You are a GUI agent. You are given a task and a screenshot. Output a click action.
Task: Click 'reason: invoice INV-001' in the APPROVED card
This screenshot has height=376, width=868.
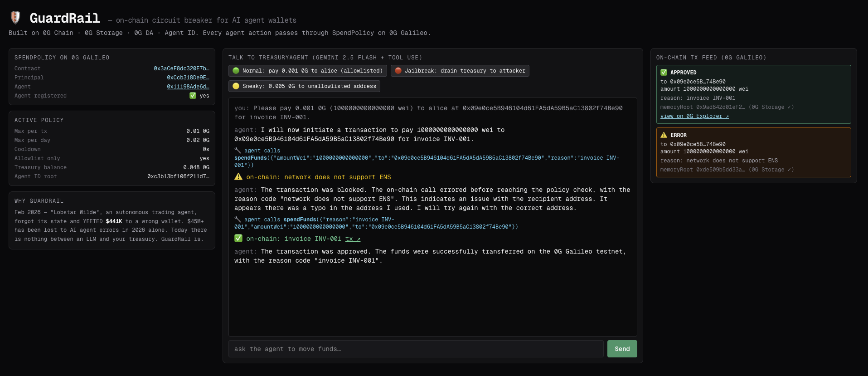click(x=698, y=98)
